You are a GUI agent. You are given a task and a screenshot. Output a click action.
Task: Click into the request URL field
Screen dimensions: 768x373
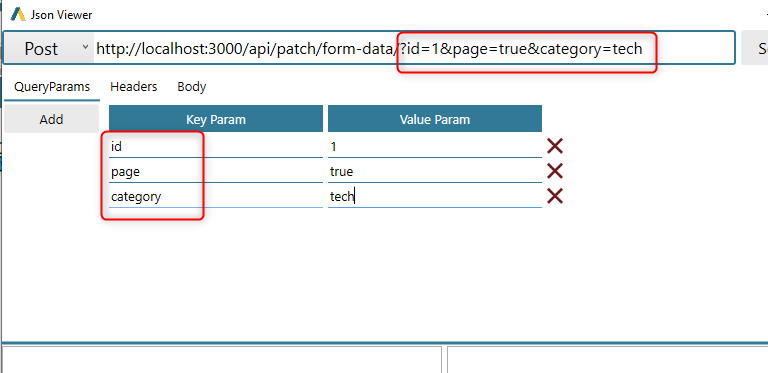tap(414, 48)
